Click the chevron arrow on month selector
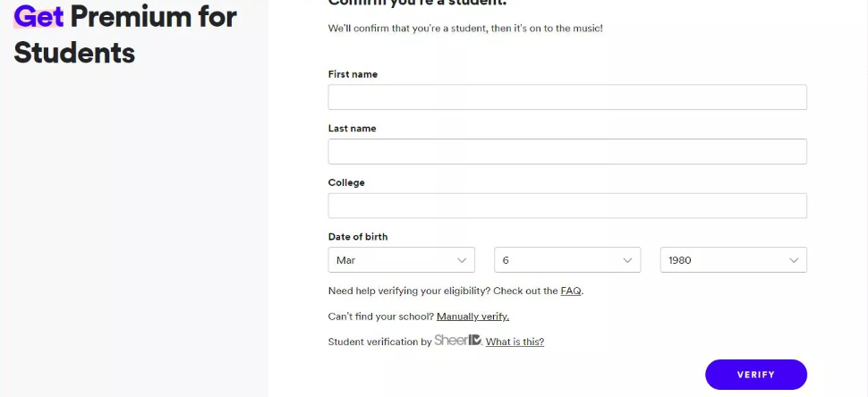The image size is (868, 397). pos(462,260)
